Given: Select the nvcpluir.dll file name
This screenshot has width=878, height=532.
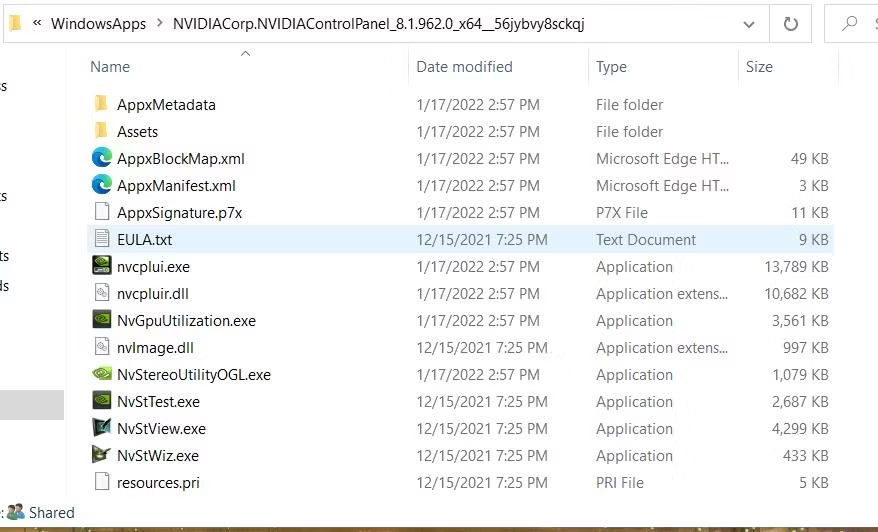Looking at the screenshot, I should 152,293.
